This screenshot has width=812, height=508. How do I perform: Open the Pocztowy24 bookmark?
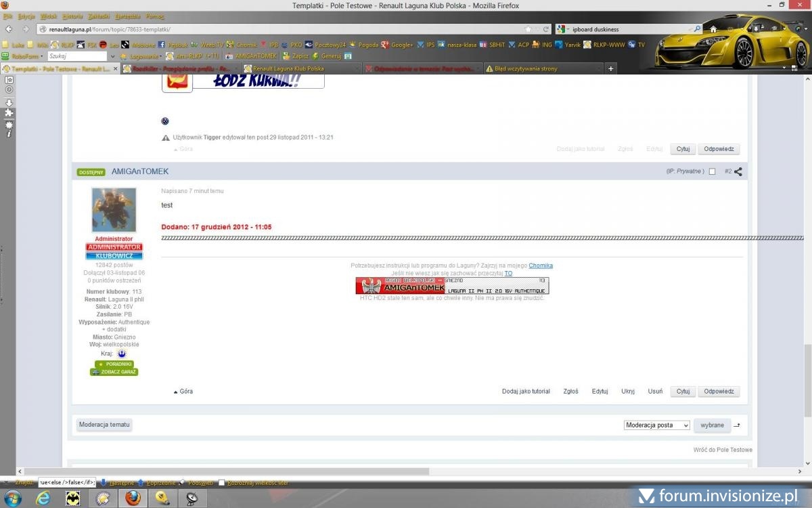325,45
